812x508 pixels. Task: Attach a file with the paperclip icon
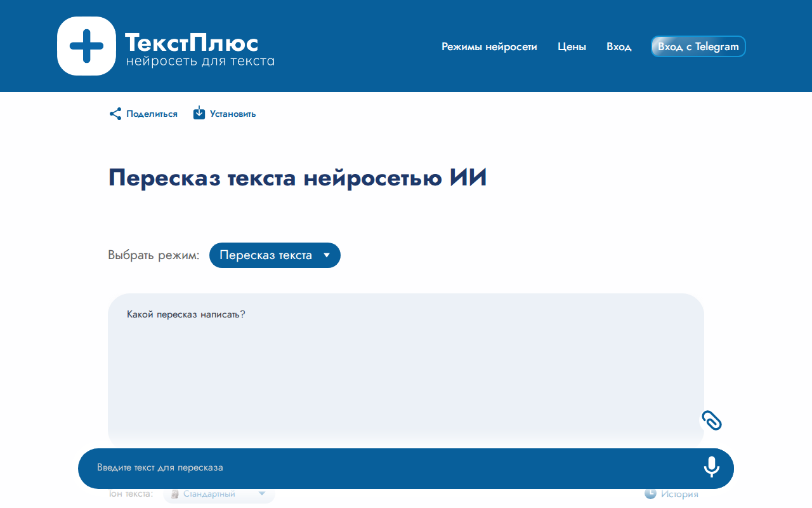click(x=712, y=420)
